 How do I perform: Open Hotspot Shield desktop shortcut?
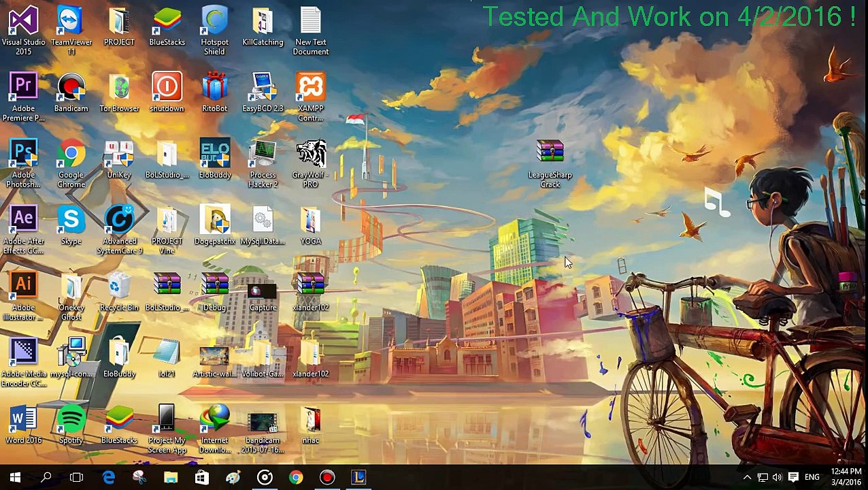(214, 31)
